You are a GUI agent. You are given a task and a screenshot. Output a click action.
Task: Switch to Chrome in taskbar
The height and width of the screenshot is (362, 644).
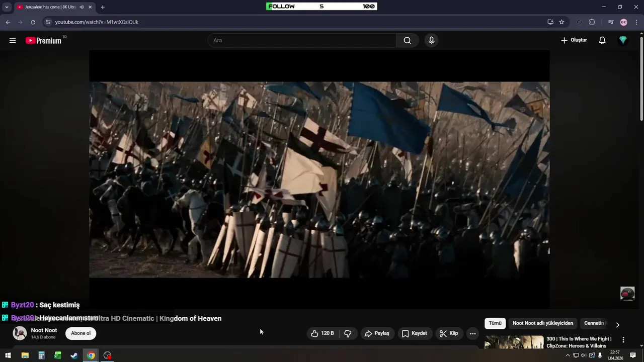(91, 355)
